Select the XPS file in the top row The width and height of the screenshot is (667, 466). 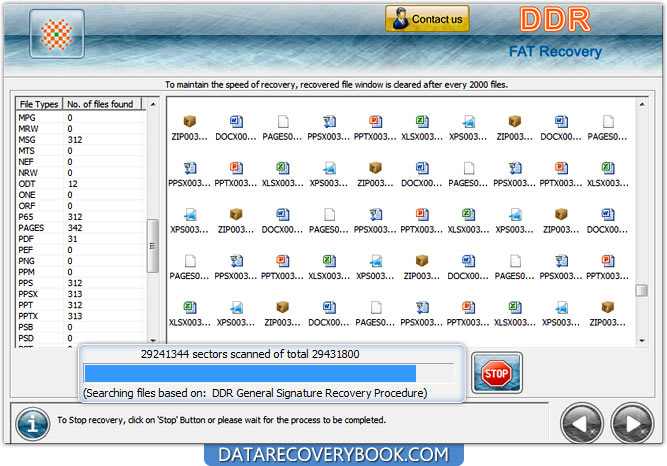click(468, 128)
